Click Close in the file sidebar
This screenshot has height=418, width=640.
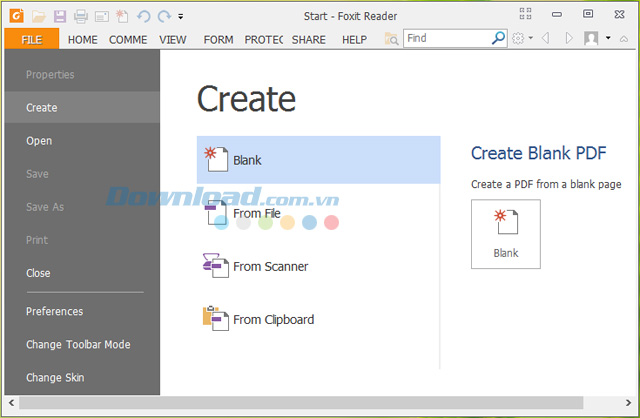[x=38, y=273]
